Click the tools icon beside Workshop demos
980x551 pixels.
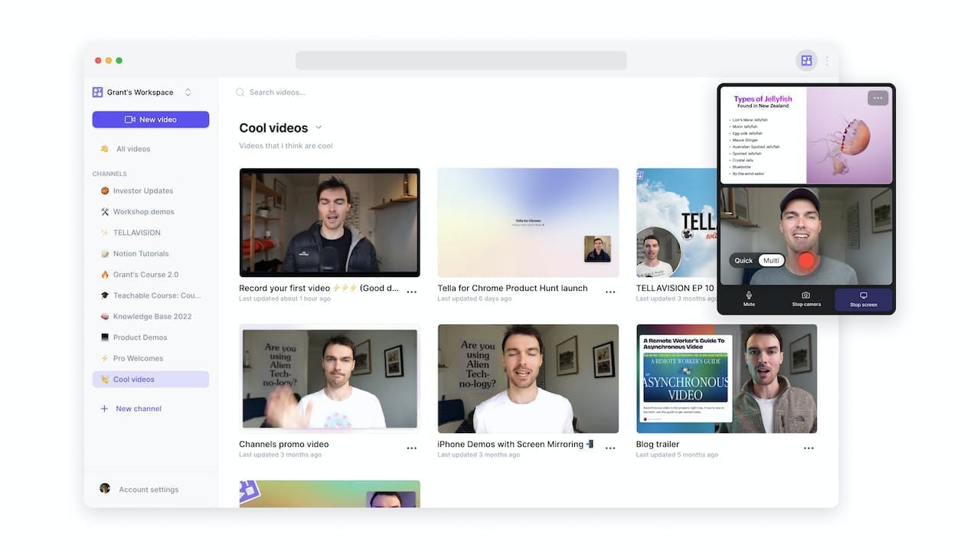[x=105, y=212]
